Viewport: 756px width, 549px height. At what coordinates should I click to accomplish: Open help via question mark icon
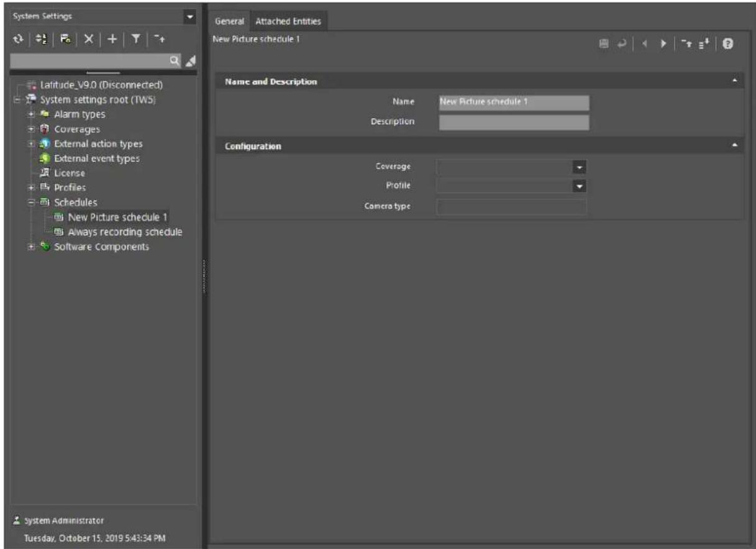[729, 43]
